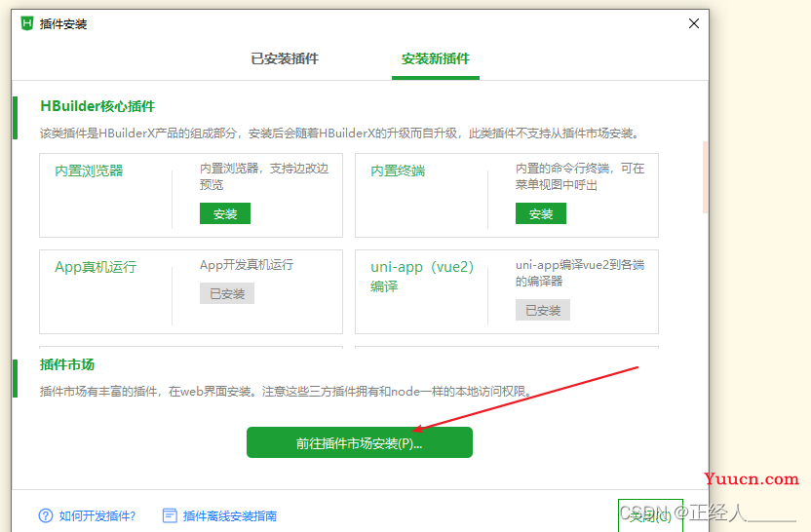
Task: Click the 插件安装 window title text
Action: click(63, 23)
